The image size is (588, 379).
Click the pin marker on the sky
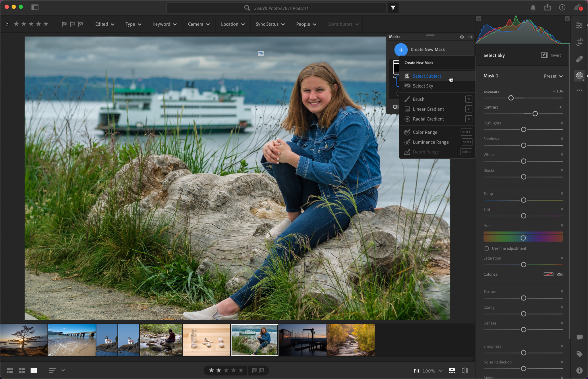pos(260,53)
